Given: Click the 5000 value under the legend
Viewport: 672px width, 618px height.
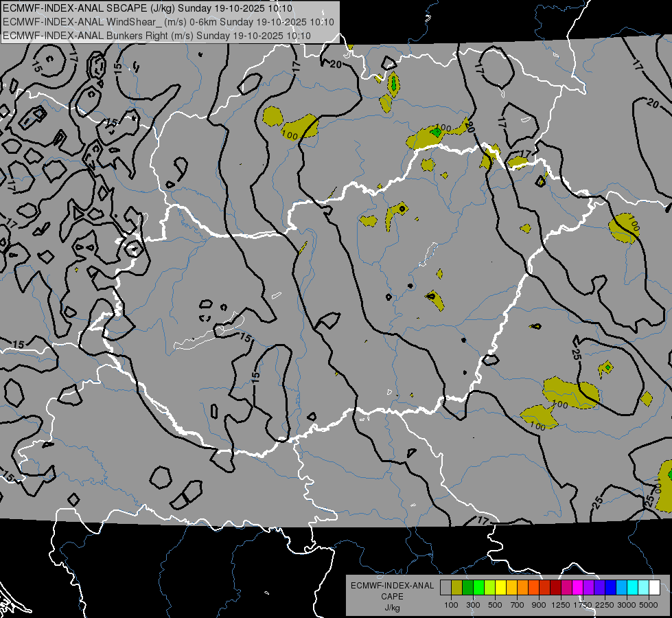Looking at the screenshot, I should 649,605.
